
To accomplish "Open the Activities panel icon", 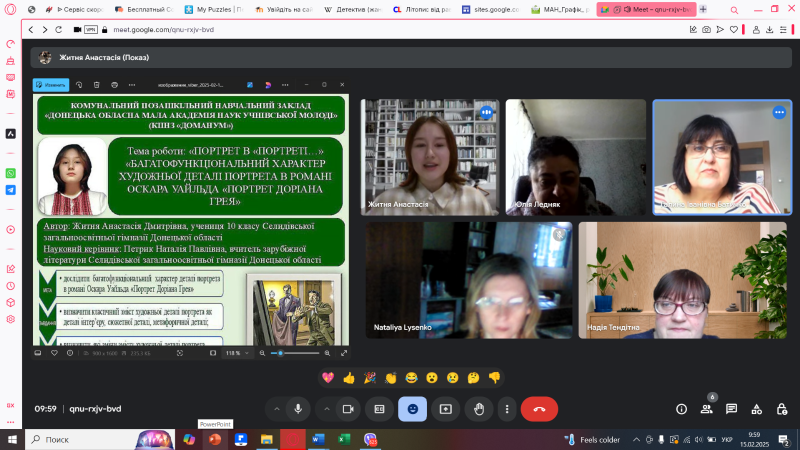I will [x=756, y=408].
